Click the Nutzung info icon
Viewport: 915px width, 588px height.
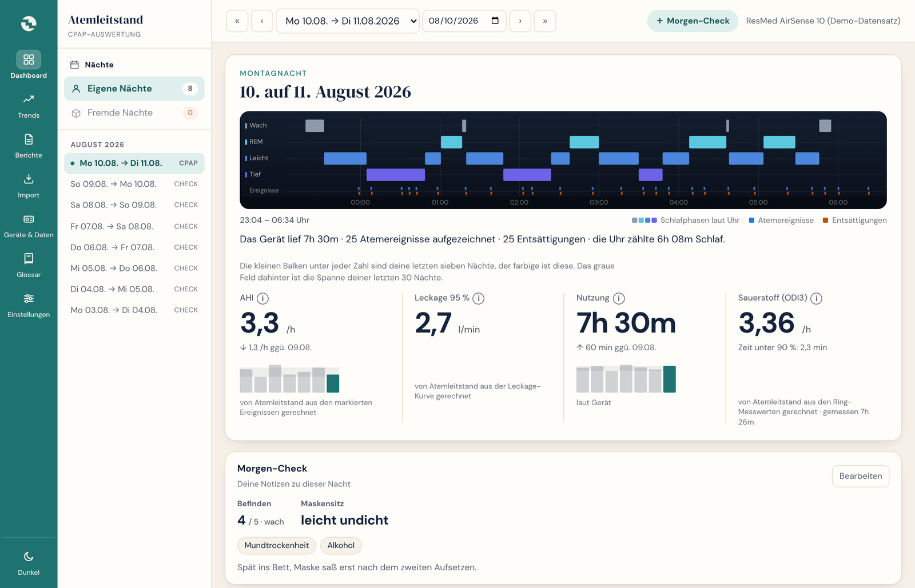[619, 298]
